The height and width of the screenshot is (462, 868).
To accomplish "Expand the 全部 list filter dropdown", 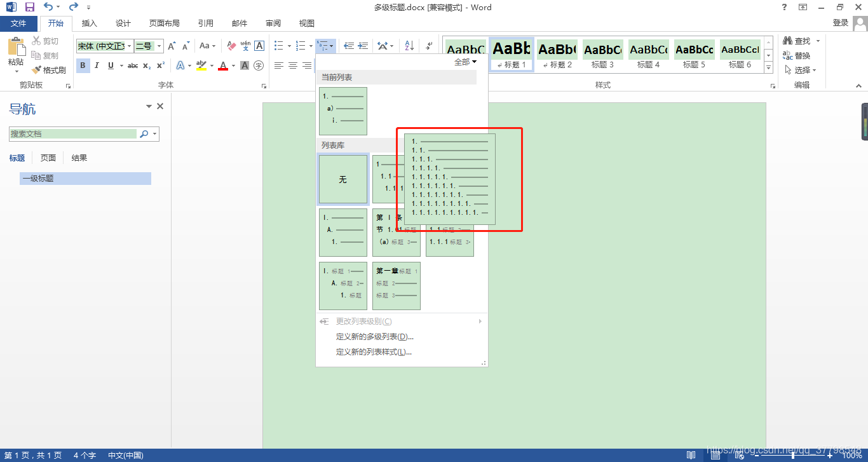I will tap(465, 62).
